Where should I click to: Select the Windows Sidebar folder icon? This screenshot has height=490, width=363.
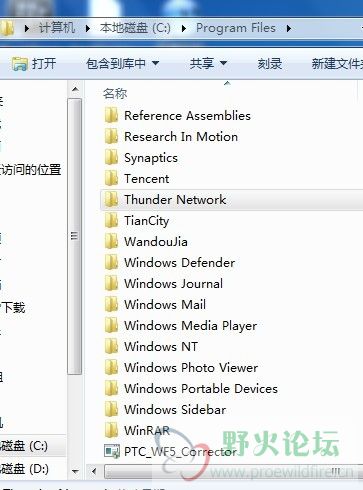click(111, 410)
